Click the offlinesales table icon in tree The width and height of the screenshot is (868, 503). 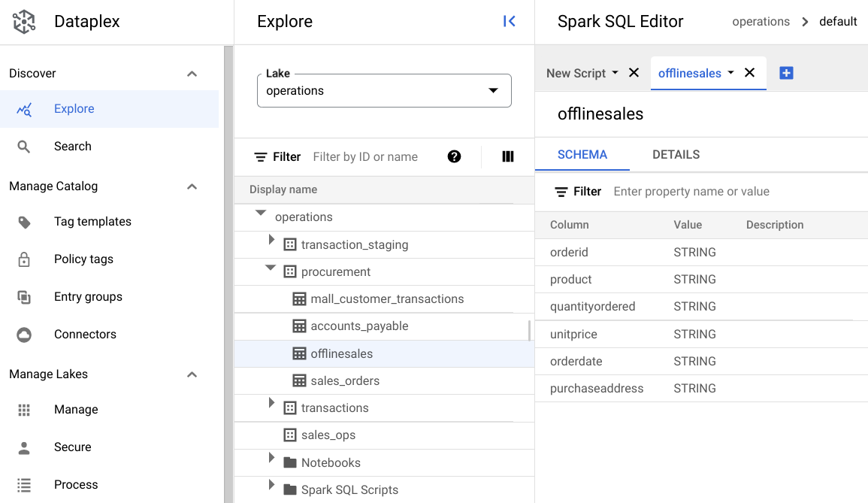tap(300, 354)
